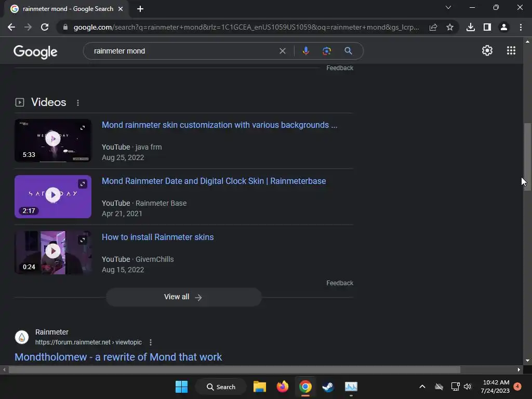Reload the current page

(45, 27)
